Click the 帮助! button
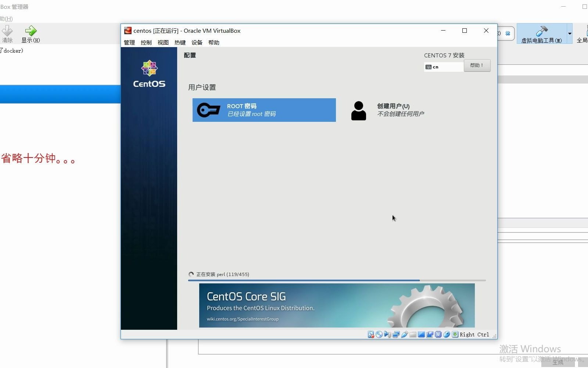This screenshot has width=588, height=368. click(x=477, y=65)
